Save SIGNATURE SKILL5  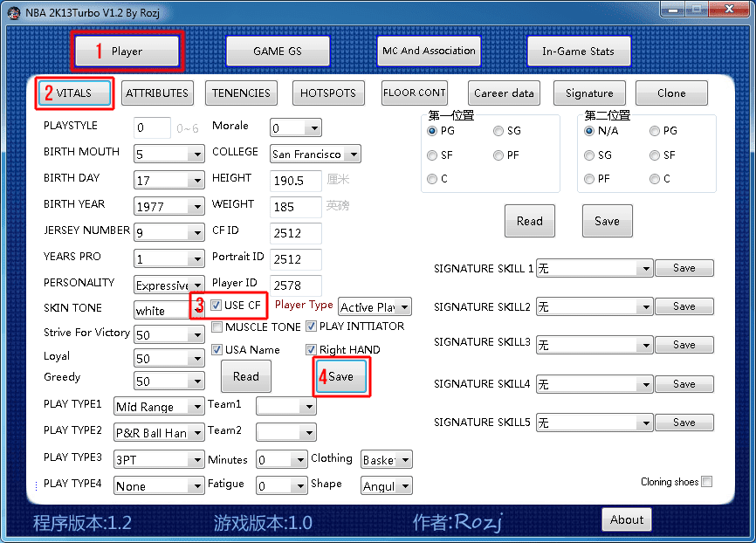click(684, 423)
